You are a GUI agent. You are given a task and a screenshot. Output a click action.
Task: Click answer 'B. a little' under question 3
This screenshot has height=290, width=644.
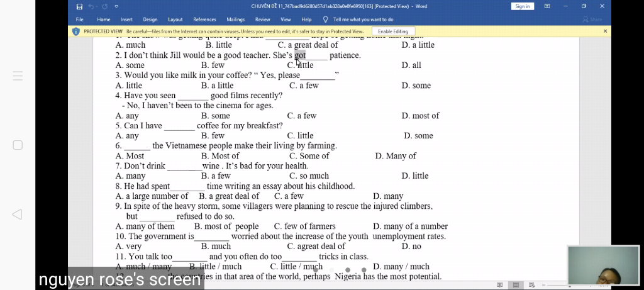(217, 86)
